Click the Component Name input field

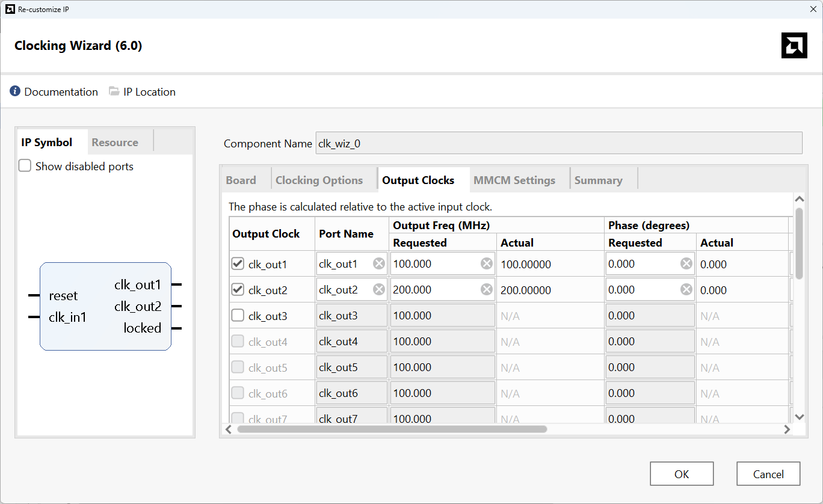point(558,144)
